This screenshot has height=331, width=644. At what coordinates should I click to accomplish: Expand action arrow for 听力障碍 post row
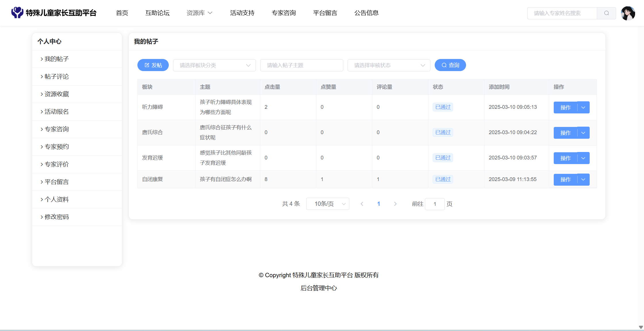[583, 107]
